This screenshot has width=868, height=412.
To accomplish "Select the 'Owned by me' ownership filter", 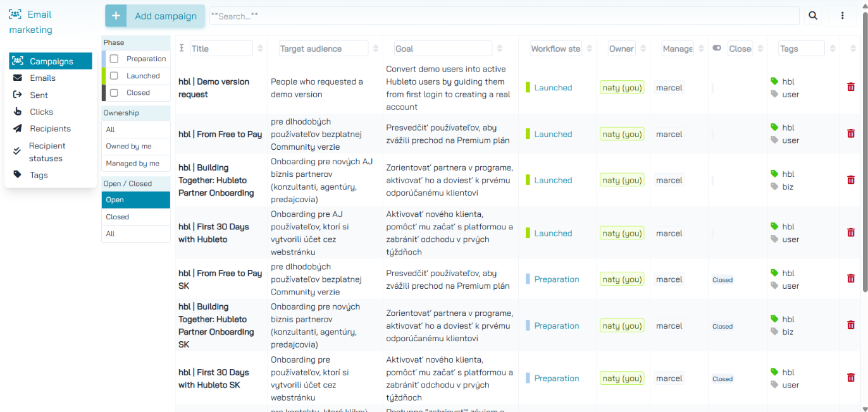I will tap(136, 147).
